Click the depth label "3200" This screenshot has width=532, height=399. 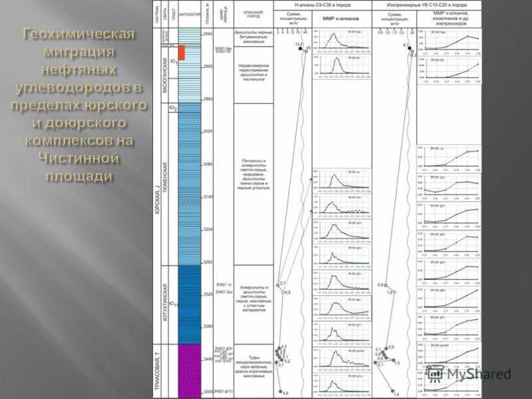[x=207, y=229]
